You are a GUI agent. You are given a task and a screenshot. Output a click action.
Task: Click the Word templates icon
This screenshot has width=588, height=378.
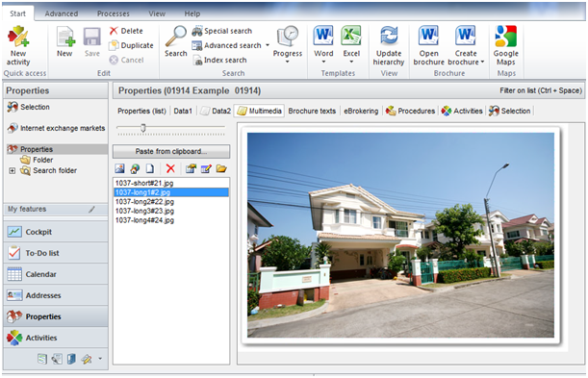click(323, 37)
